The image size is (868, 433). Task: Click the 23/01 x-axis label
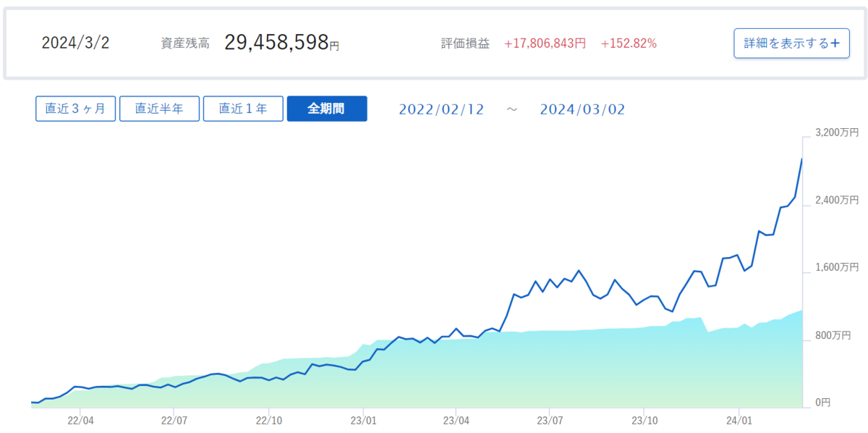(362, 419)
